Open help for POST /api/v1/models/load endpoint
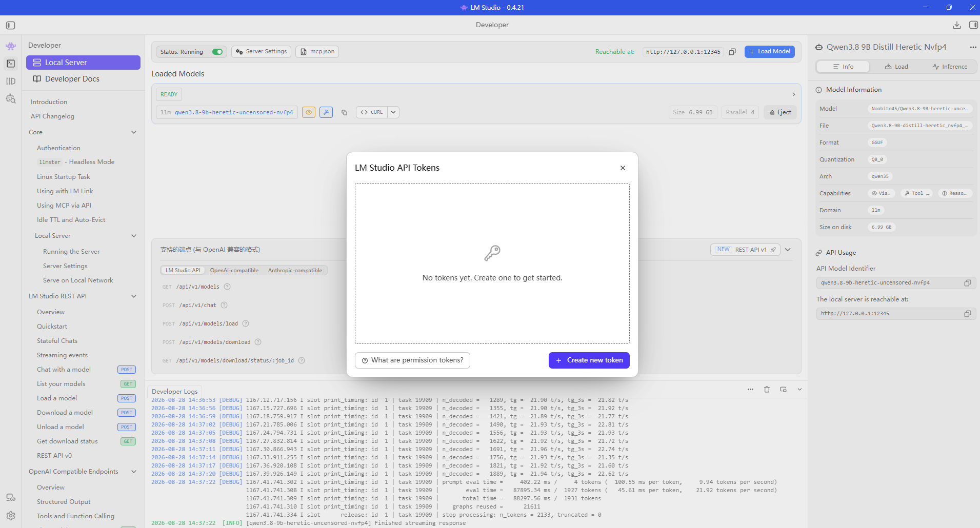The image size is (980, 528). tap(246, 324)
